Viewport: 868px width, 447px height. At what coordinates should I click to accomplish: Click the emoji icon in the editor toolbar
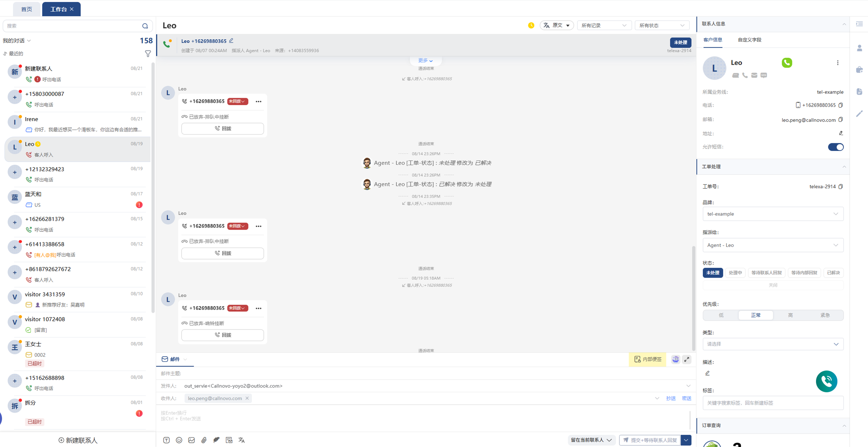[x=179, y=440]
